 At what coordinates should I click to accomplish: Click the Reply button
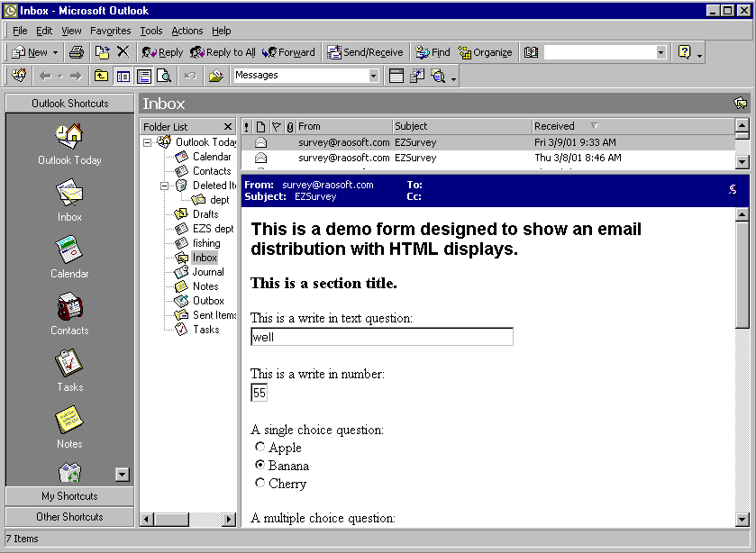pyautogui.click(x=162, y=52)
